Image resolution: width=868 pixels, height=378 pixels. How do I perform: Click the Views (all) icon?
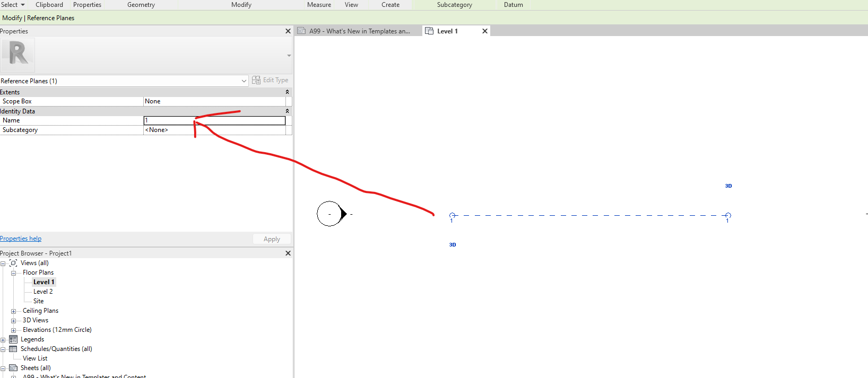point(13,263)
